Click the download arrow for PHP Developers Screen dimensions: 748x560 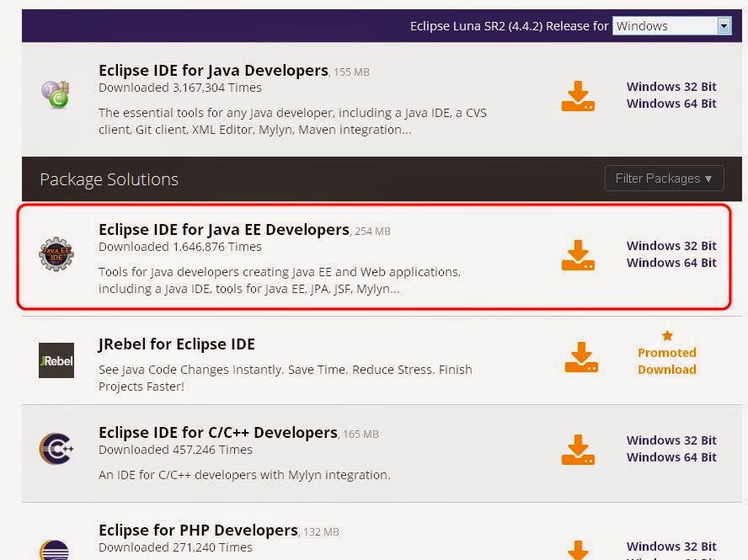pyautogui.click(x=578, y=552)
